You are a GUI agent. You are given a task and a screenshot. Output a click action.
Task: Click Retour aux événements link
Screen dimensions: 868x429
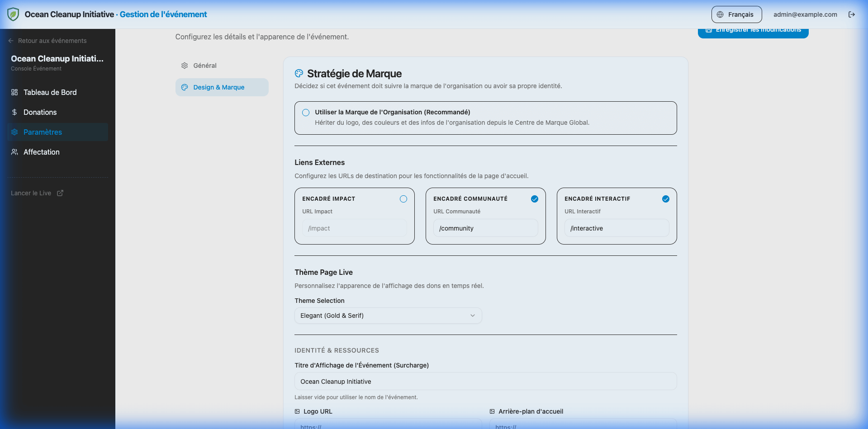(52, 41)
